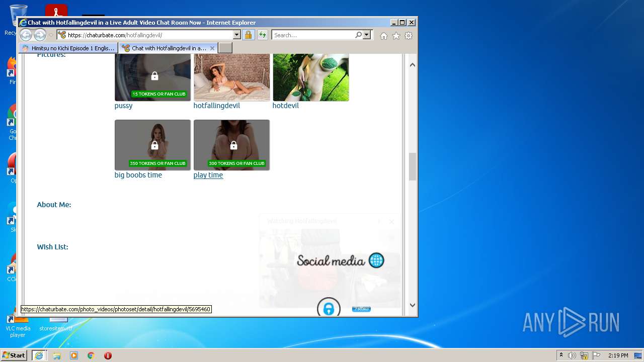644x362 pixels.
Task: Open the search provider dropdown arrow
Action: coord(367,35)
